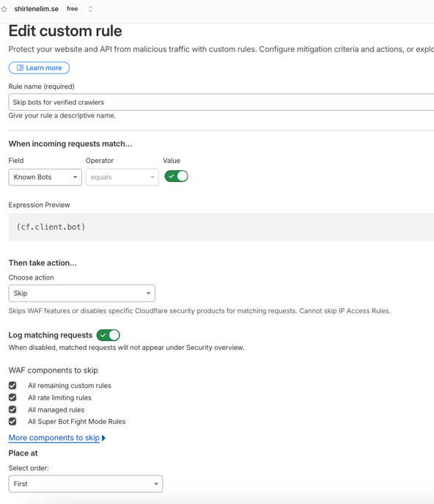
Task: Click the arrow icon after More components to skip
Action: 103,438
